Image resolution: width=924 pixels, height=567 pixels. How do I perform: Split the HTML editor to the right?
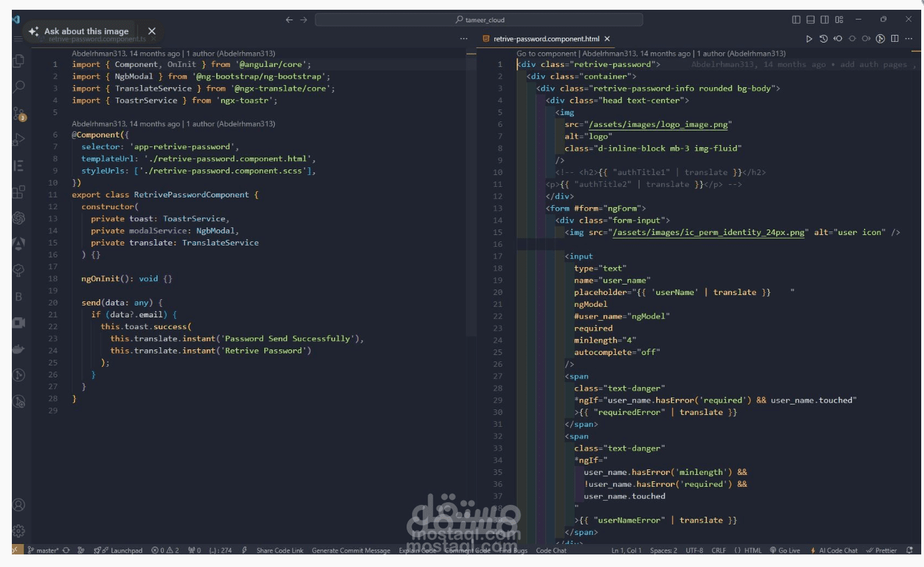click(895, 39)
